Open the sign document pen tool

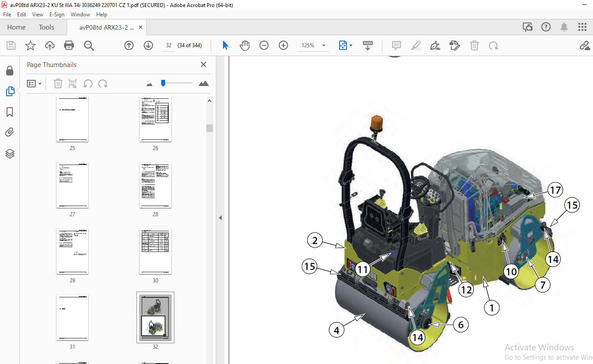pos(435,45)
